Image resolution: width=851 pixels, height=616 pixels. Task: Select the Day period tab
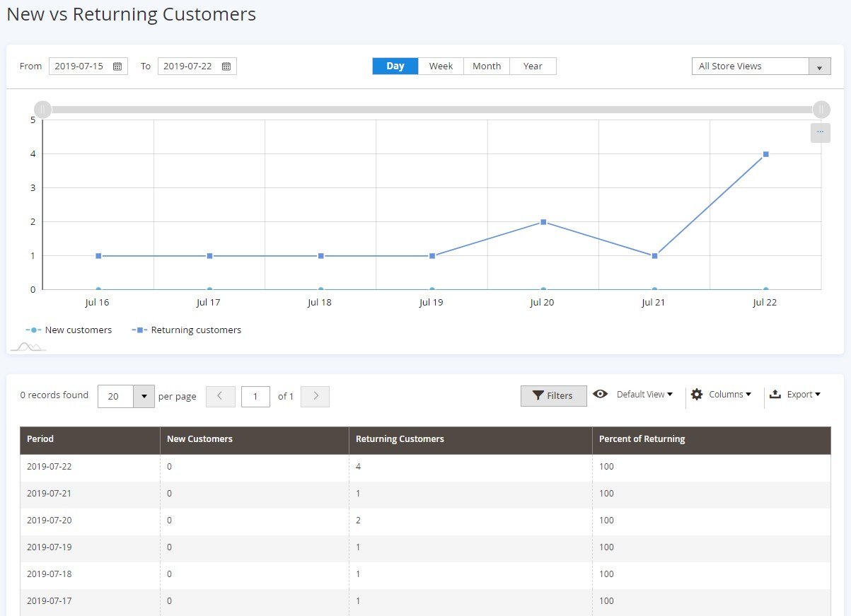(395, 66)
